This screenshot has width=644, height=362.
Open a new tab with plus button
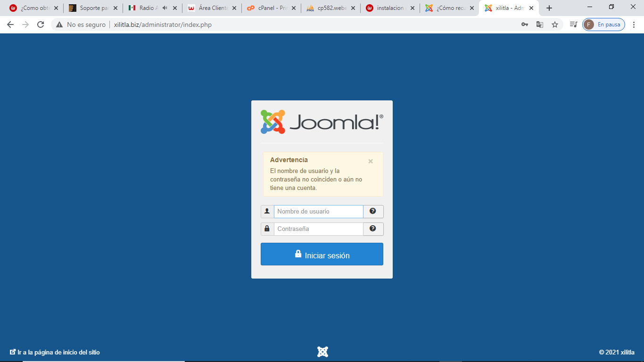(x=549, y=8)
